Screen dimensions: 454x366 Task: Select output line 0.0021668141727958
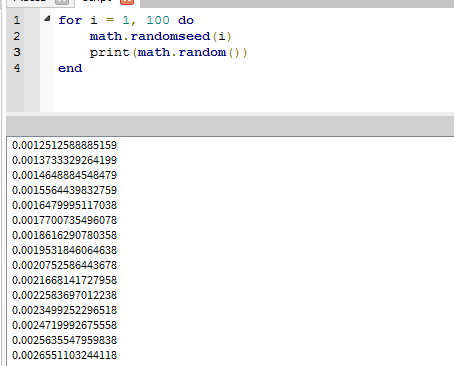click(64, 280)
